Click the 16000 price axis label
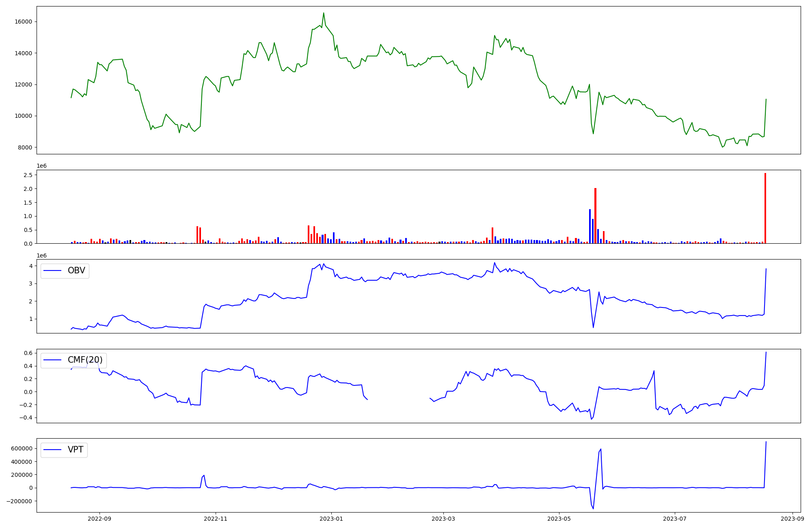The image size is (812, 528). tap(24, 22)
